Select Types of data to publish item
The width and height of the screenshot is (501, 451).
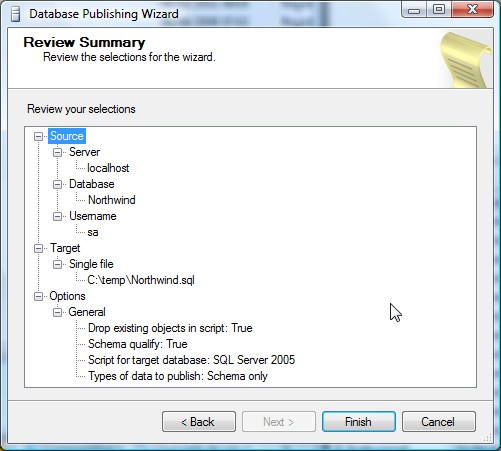(178, 376)
